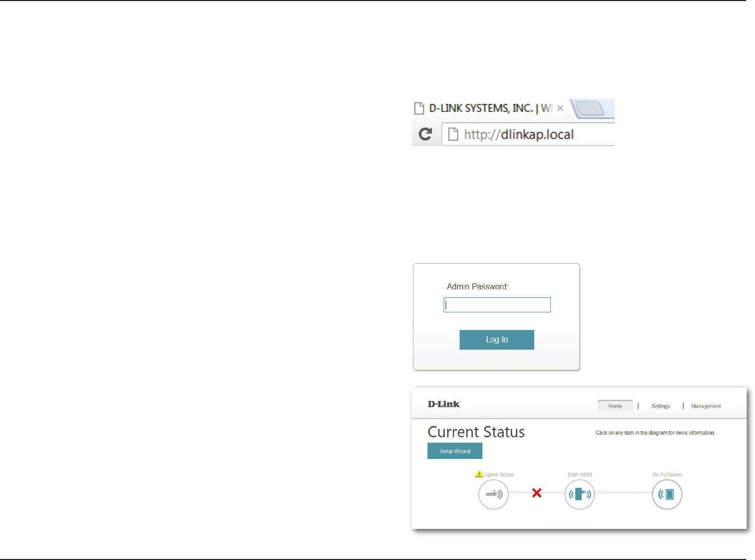Click the browser reload icon
The width and height of the screenshot is (755, 560).
(425, 135)
